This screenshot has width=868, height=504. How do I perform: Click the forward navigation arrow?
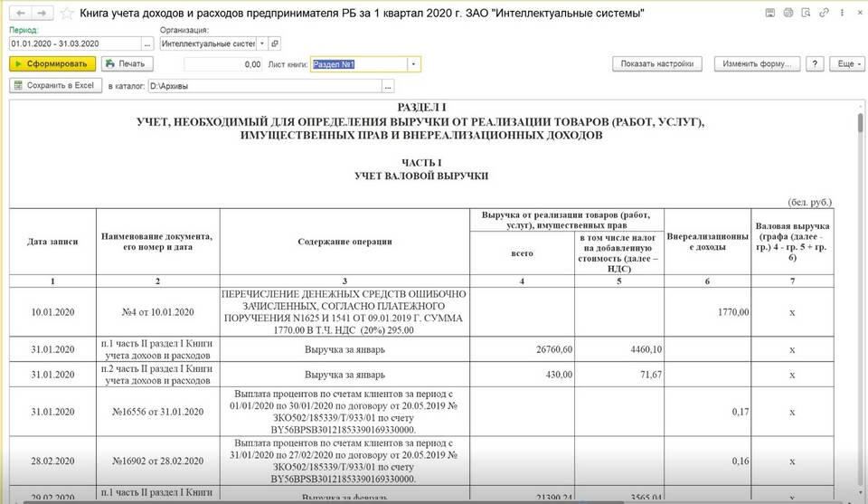[42, 14]
